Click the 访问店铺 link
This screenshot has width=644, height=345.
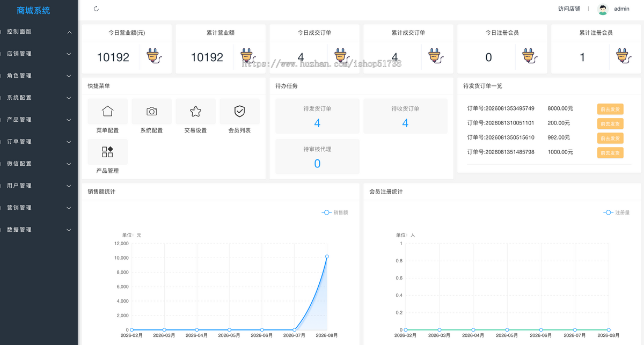(569, 9)
